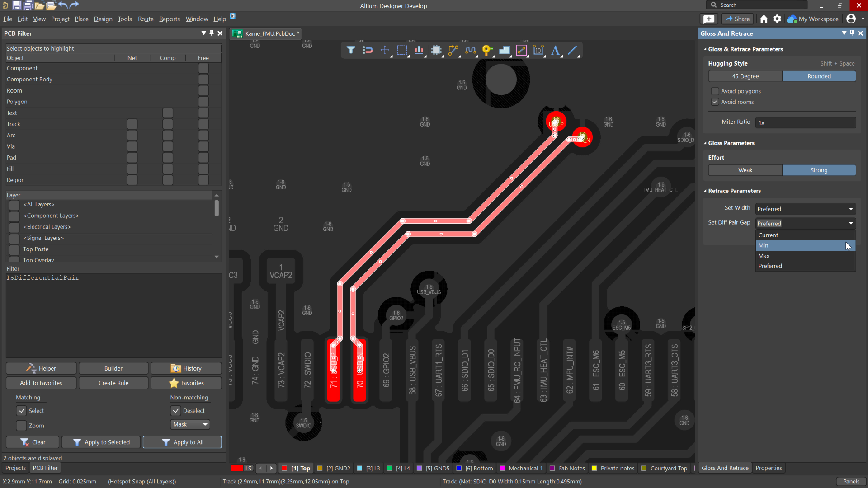Open the user account icon

[851, 19]
